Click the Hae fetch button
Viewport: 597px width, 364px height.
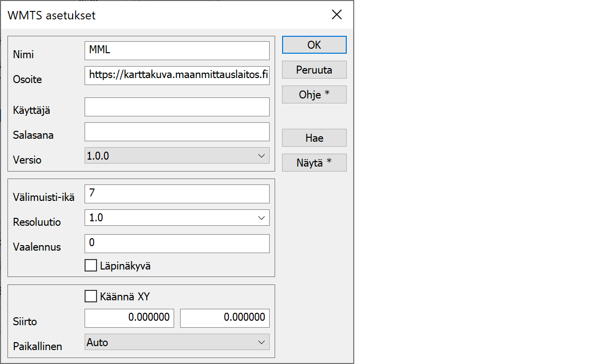click(314, 138)
